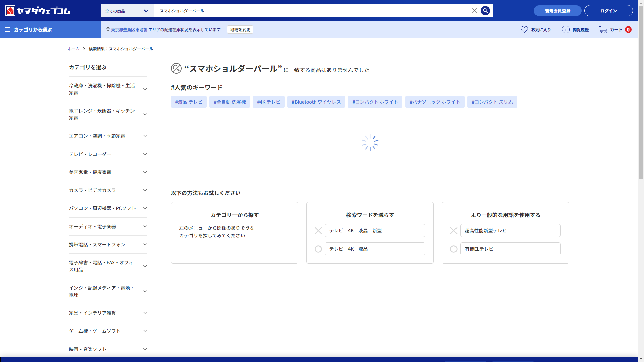This screenshot has height=362, width=644.
Task: Expand カメラ・ビデオカメラ category
Action: [x=145, y=190]
